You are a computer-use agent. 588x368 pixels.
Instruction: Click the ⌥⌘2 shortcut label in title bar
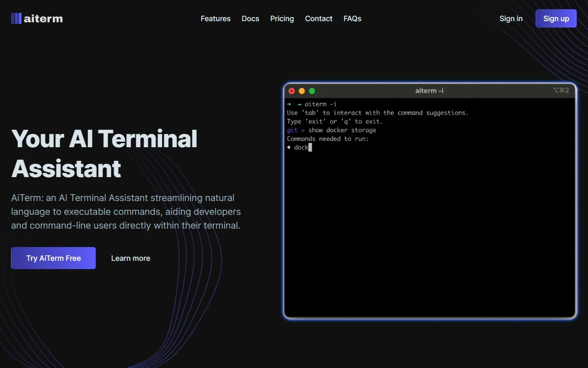pos(561,90)
